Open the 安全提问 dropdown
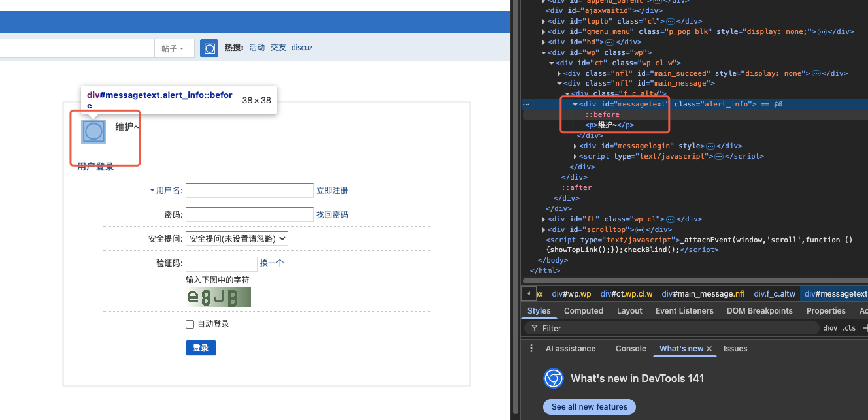 tap(237, 239)
